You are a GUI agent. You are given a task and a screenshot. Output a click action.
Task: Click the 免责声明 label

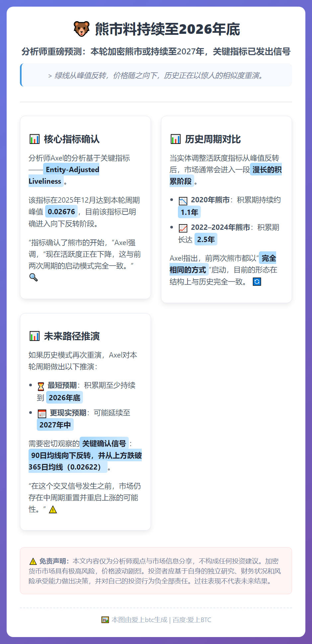(x=54, y=561)
